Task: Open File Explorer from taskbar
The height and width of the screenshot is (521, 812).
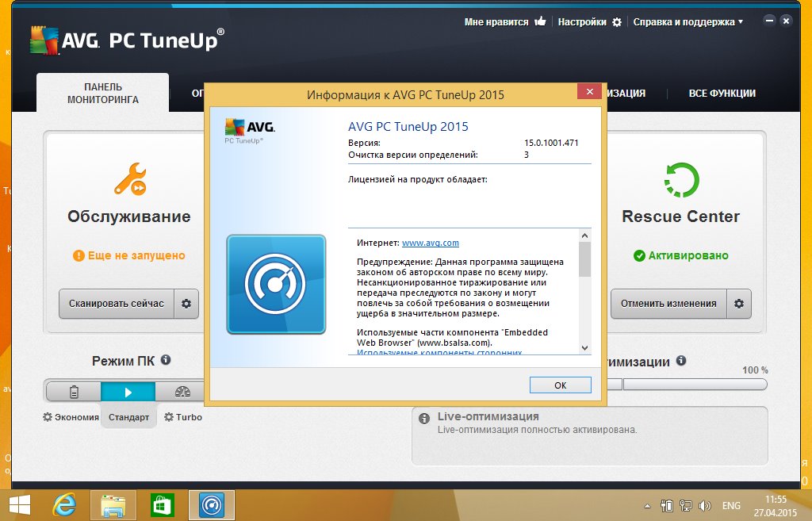Action: click(113, 505)
